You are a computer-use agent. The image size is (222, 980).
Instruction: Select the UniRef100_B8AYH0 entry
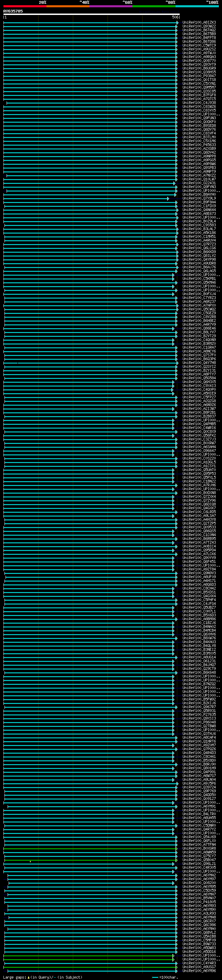(x=199, y=195)
